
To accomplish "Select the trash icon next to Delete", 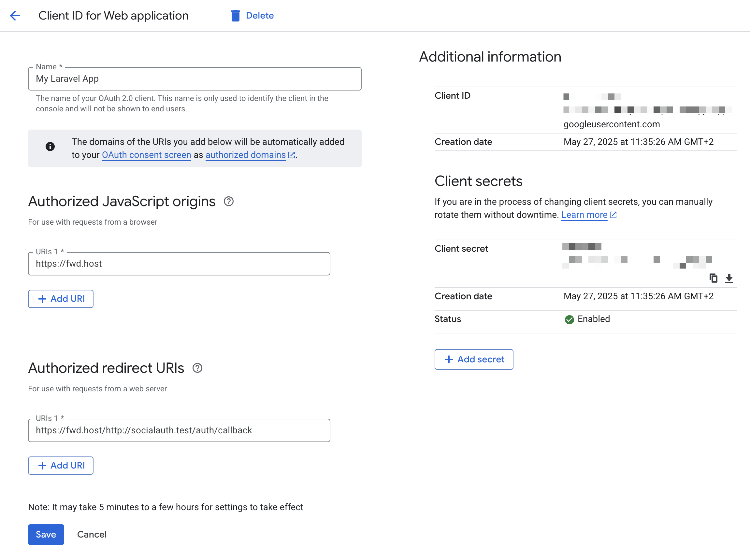I will click(x=235, y=16).
